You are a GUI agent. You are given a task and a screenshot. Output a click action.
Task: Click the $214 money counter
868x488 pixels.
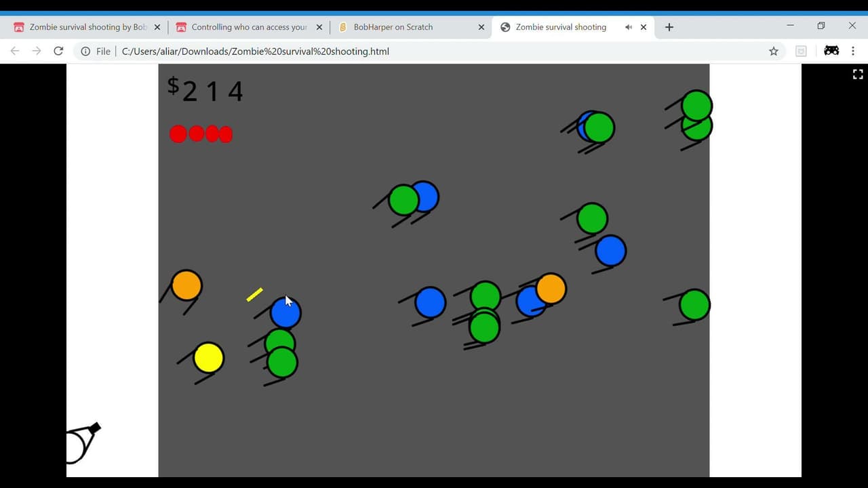205,89
